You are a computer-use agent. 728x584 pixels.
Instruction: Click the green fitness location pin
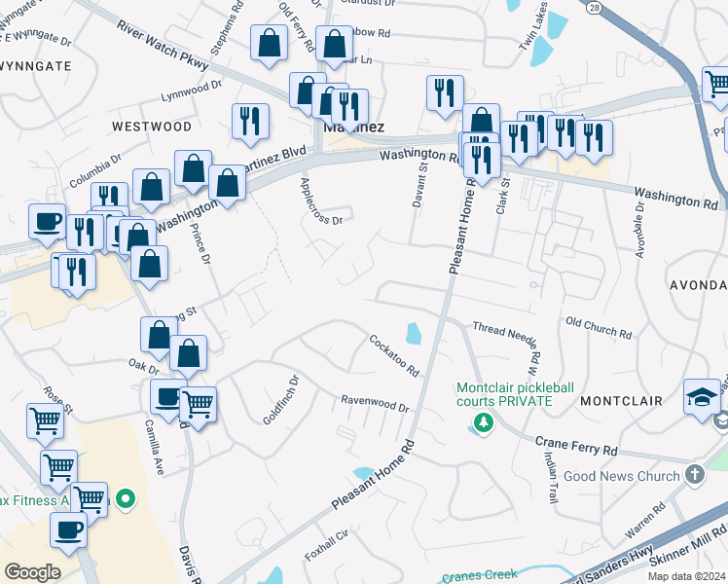click(125, 500)
